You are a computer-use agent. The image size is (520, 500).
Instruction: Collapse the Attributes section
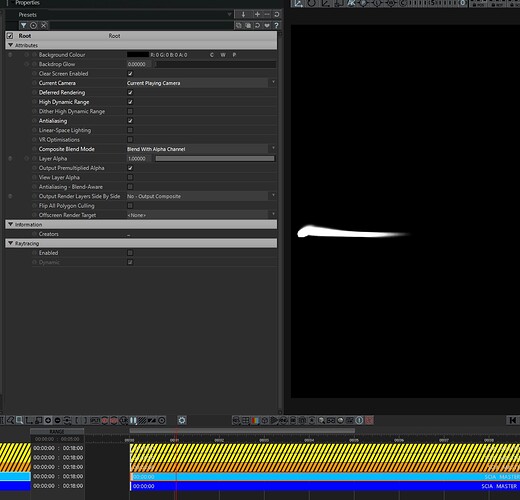(x=10, y=45)
